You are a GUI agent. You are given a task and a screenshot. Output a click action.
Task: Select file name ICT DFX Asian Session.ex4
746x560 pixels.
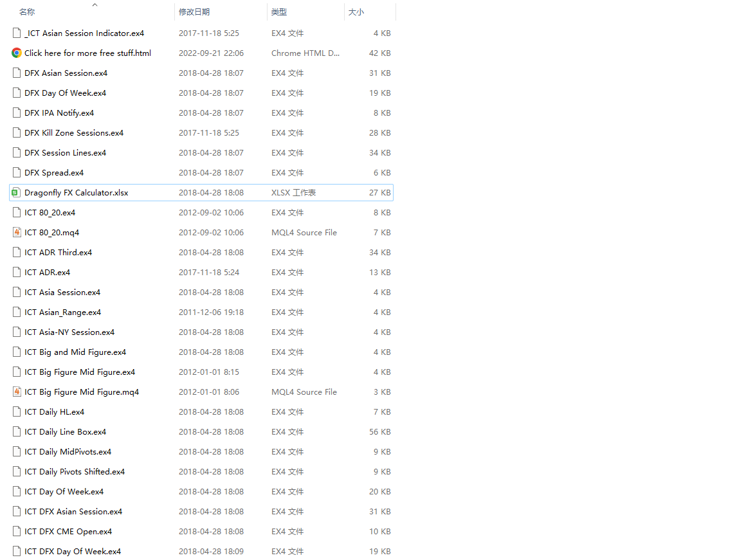[73, 512]
